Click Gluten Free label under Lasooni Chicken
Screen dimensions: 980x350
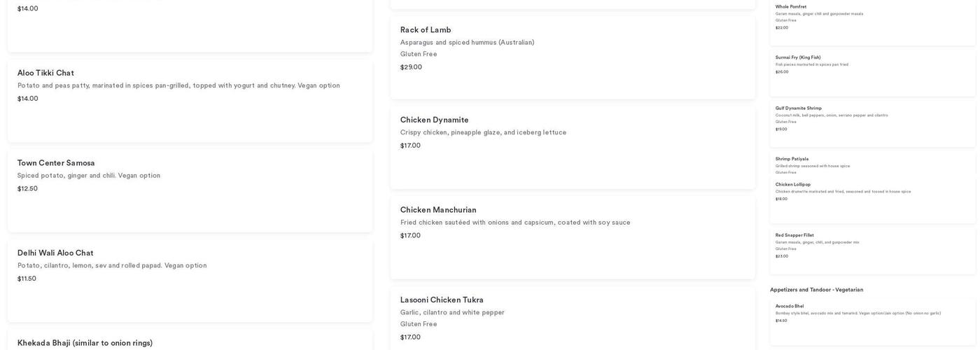click(x=419, y=324)
